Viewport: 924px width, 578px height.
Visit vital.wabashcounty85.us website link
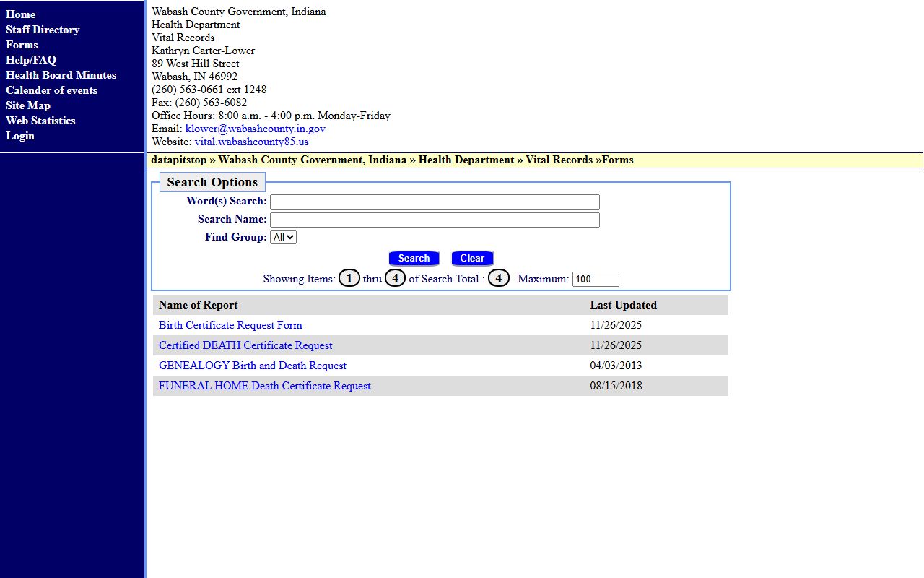251,142
